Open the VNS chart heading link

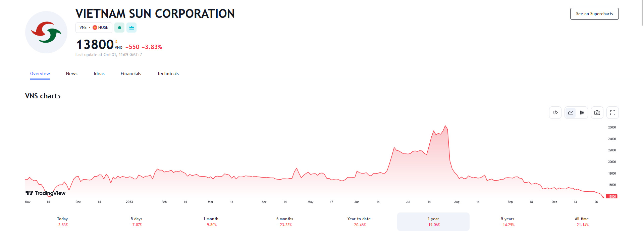[43, 96]
